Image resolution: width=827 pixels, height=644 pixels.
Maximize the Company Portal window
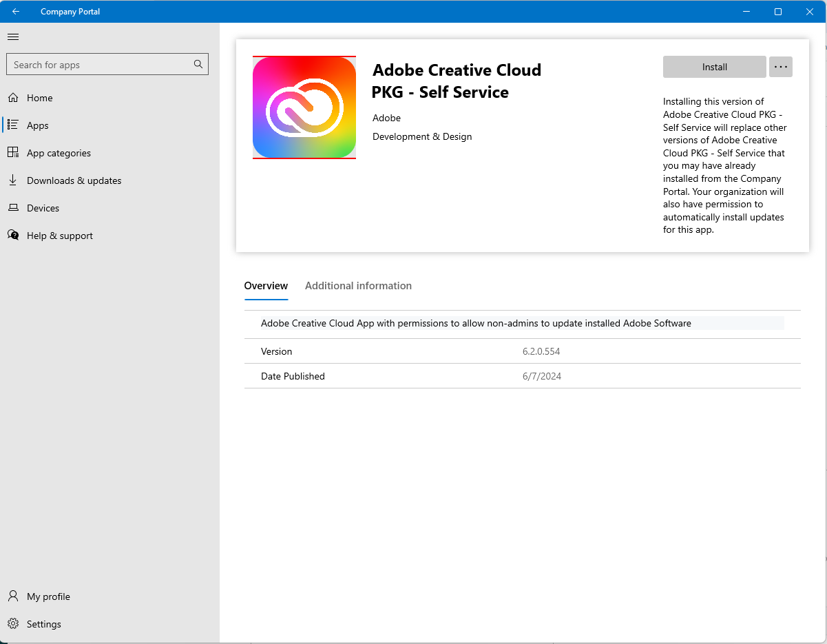click(778, 12)
